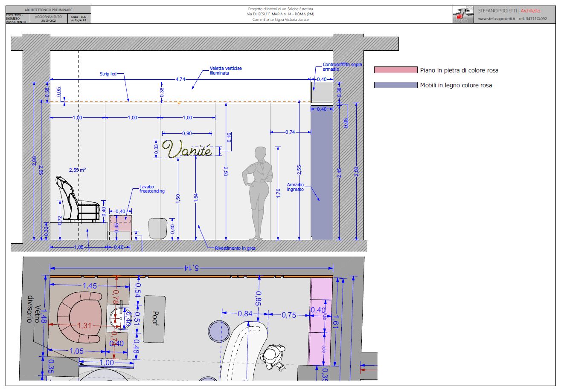Click the ARCHITETTONICO PRELIMINARE title cell
Screen dimensions: 561x392
coord(48,9)
